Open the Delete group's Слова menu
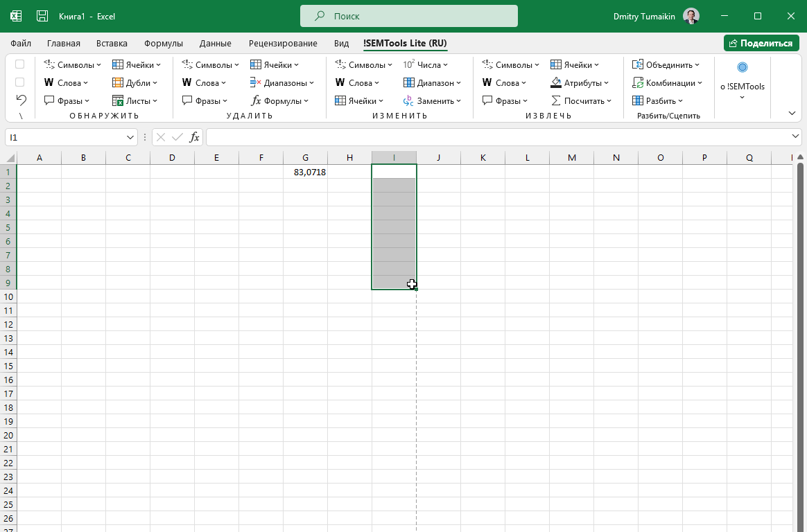The width and height of the screenshot is (807, 532). coord(204,82)
